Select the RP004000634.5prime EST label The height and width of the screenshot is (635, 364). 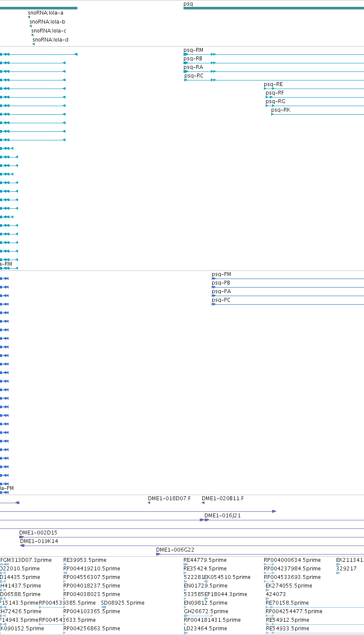[x=292, y=560]
